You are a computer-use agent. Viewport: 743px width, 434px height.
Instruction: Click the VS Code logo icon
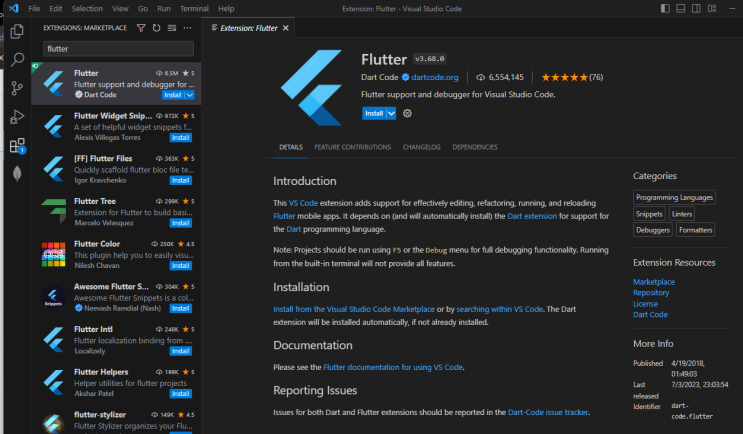click(x=14, y=8)
